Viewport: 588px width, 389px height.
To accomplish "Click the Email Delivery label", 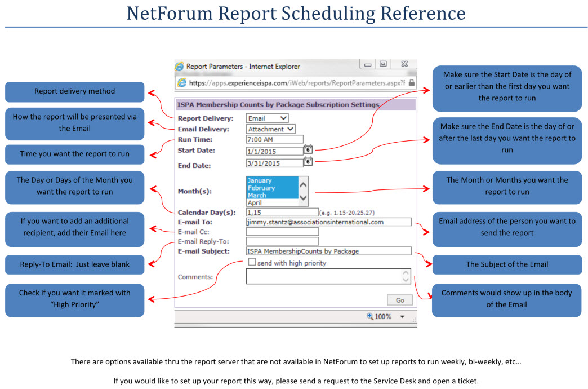I will [x=203, y=129].
